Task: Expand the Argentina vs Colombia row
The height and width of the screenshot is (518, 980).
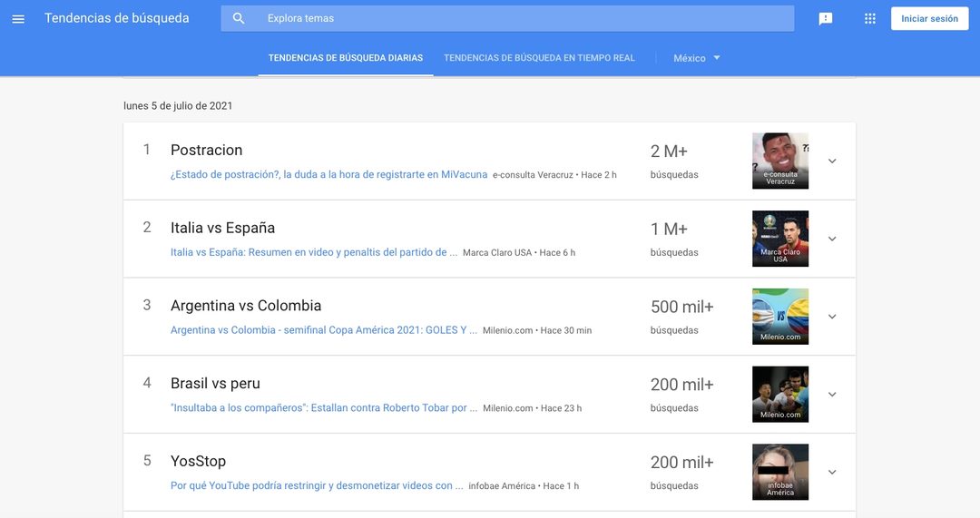Action: coord(832,317)
